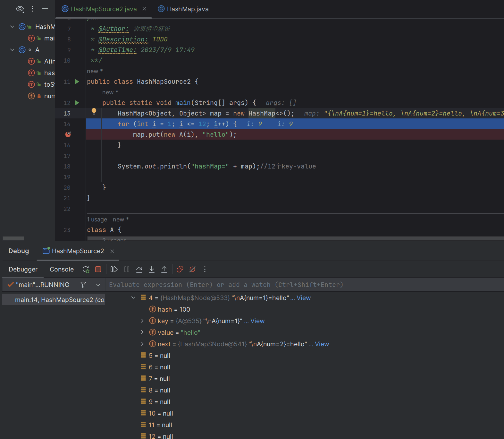The width and height of the screenshot is (504, 439).
Task: Click View link for the next field
Action: pyautogui.click(x=322, y=344)
